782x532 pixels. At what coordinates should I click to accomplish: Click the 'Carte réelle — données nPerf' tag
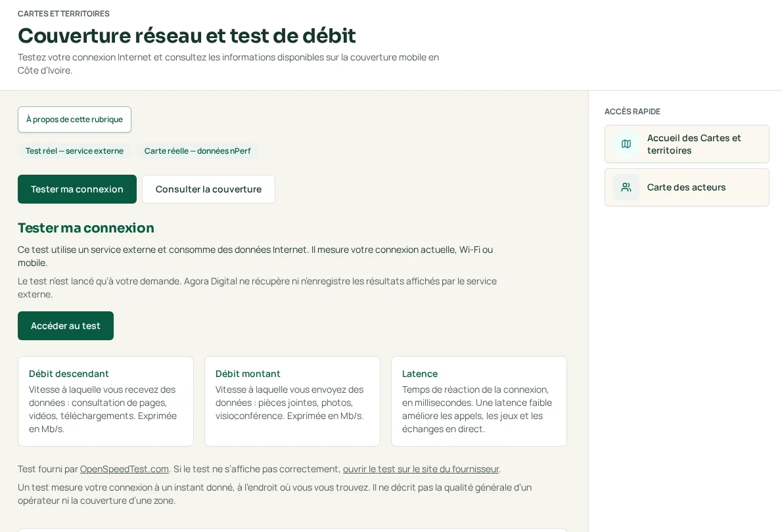coord(198,151)
